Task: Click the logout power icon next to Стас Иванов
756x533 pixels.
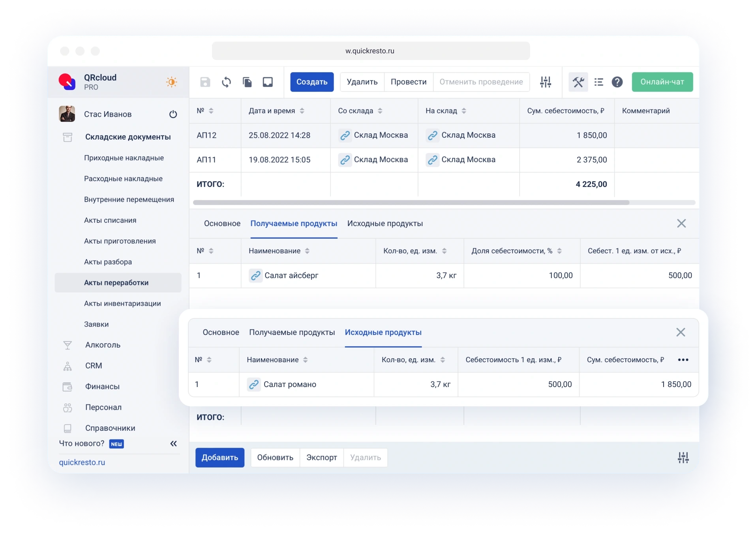Action: click(x=173, y=114)
